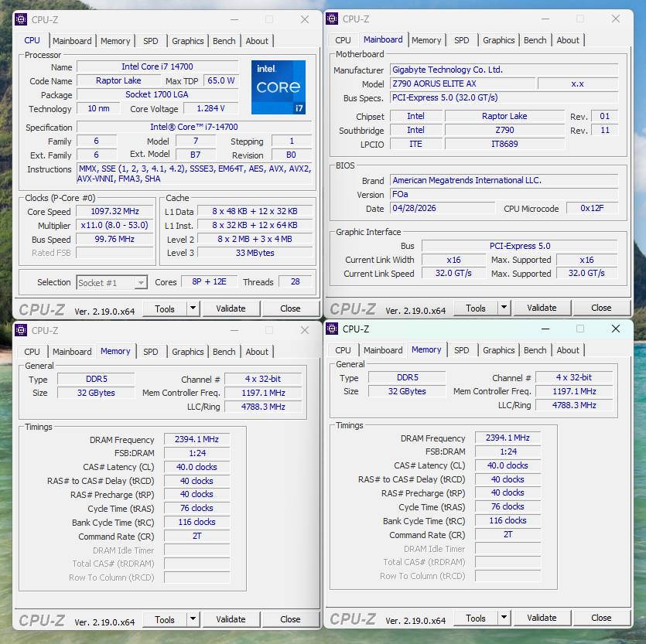Click the Tools button in the CPU window
646x644 pixels.
click(x=165, y=308)
